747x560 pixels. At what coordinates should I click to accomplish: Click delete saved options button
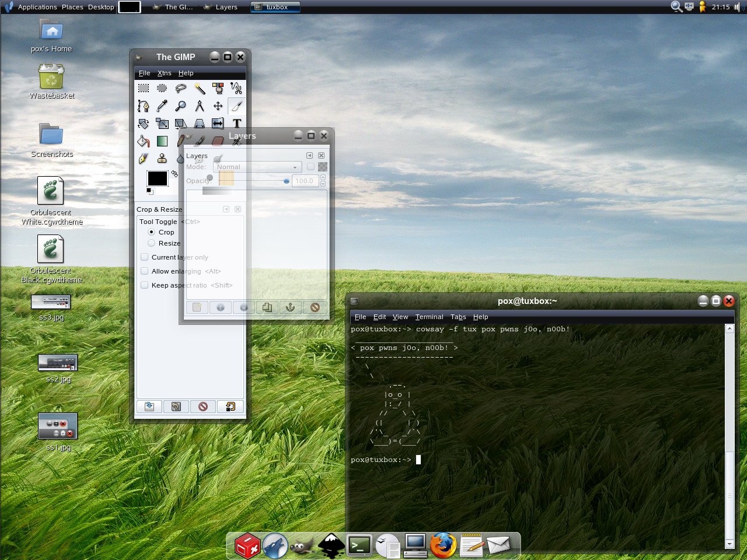click(x=203, y=407)
